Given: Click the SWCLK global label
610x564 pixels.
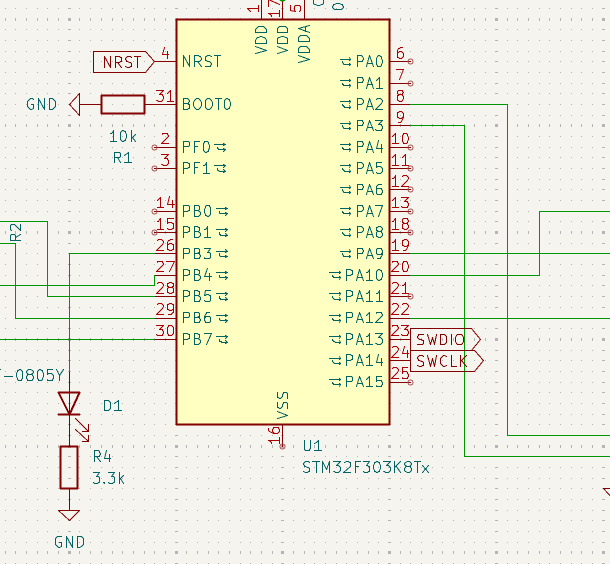Looking at the screenshot, I should click(447, 361).
